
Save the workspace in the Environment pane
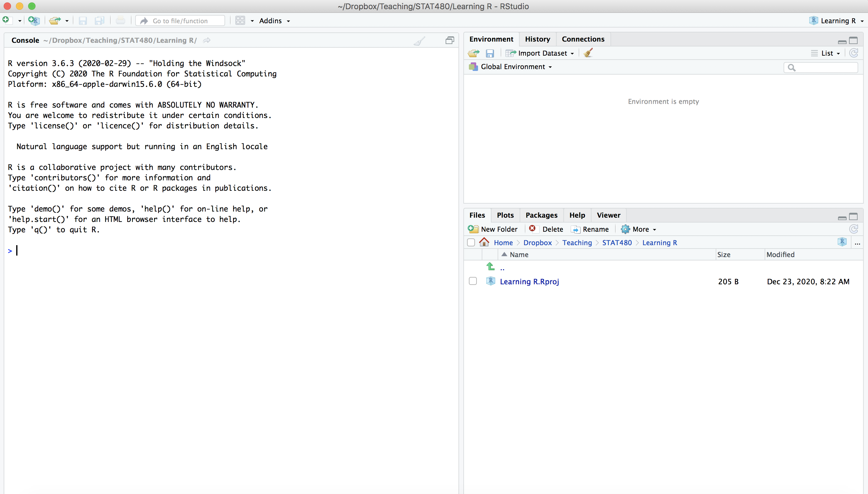pos(490,53)
